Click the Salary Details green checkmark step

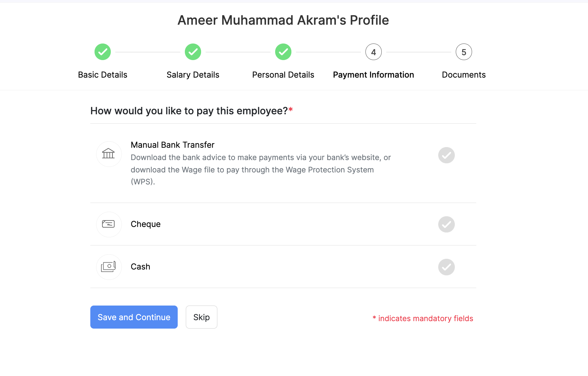(193, 52)
